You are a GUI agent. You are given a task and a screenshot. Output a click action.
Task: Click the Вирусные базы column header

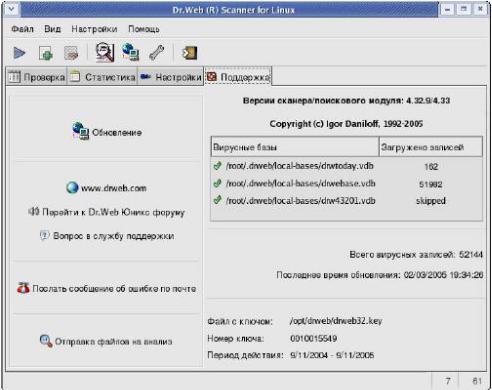295,147
